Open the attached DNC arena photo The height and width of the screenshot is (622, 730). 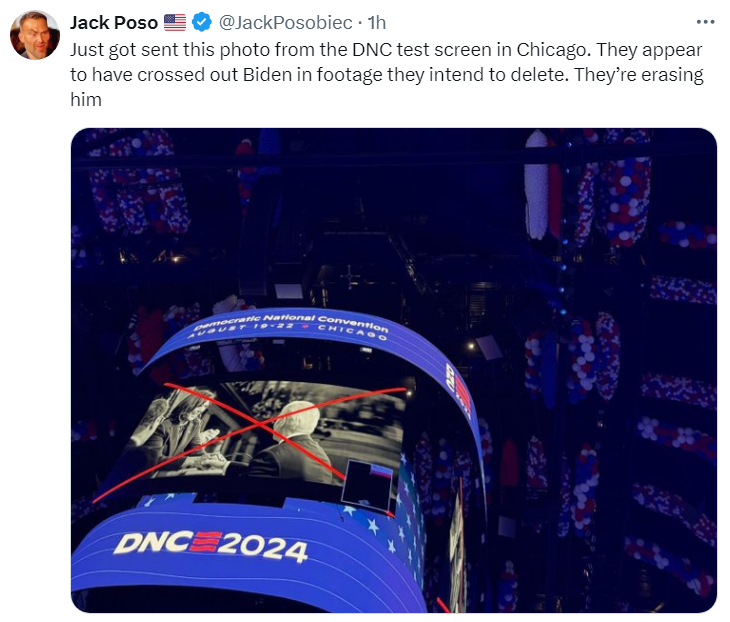click(x=394, y=370)
